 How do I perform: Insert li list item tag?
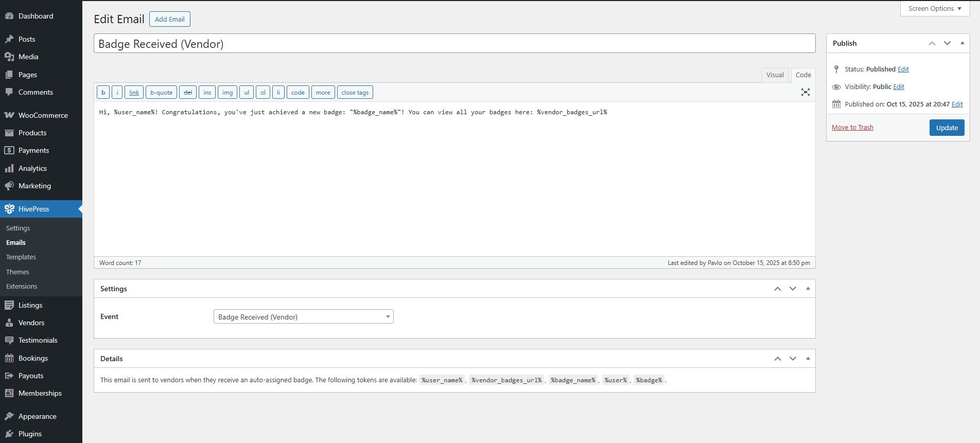278,93
